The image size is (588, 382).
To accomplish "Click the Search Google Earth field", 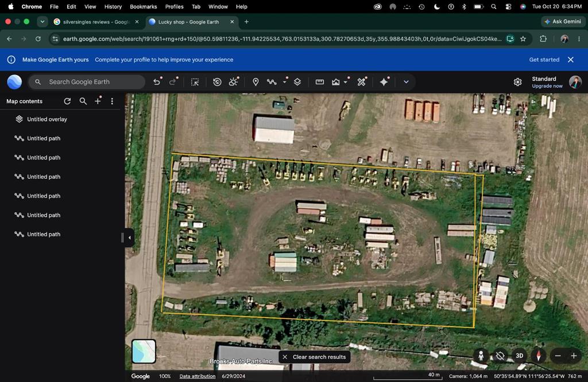I will [x=87, y=82].
